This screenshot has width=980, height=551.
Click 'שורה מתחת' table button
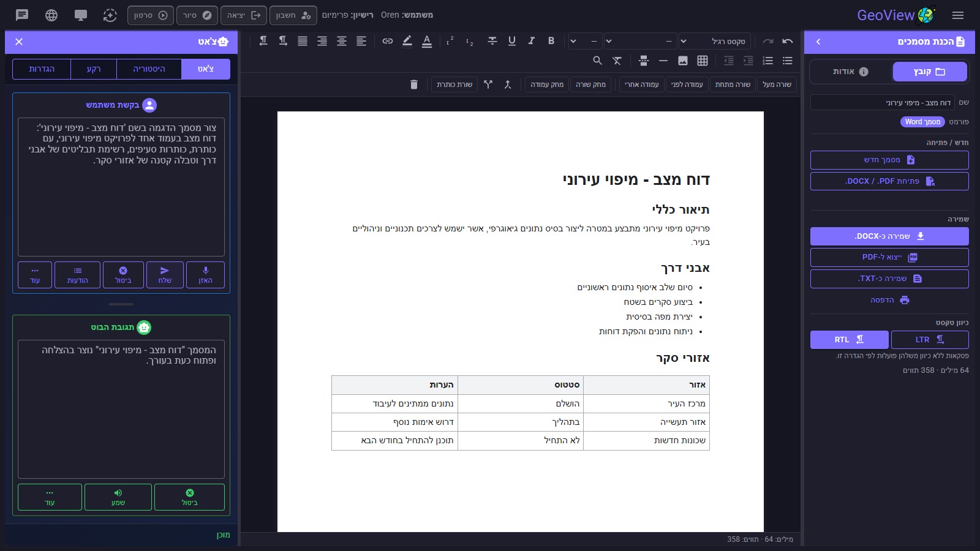tap(733, 84)
